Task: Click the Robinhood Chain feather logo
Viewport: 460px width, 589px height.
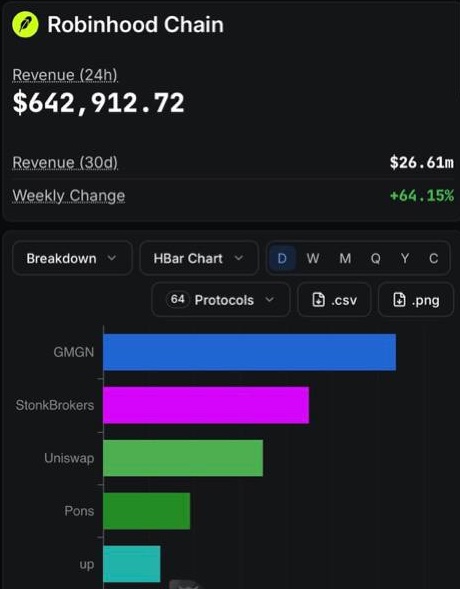Action: 25,24
